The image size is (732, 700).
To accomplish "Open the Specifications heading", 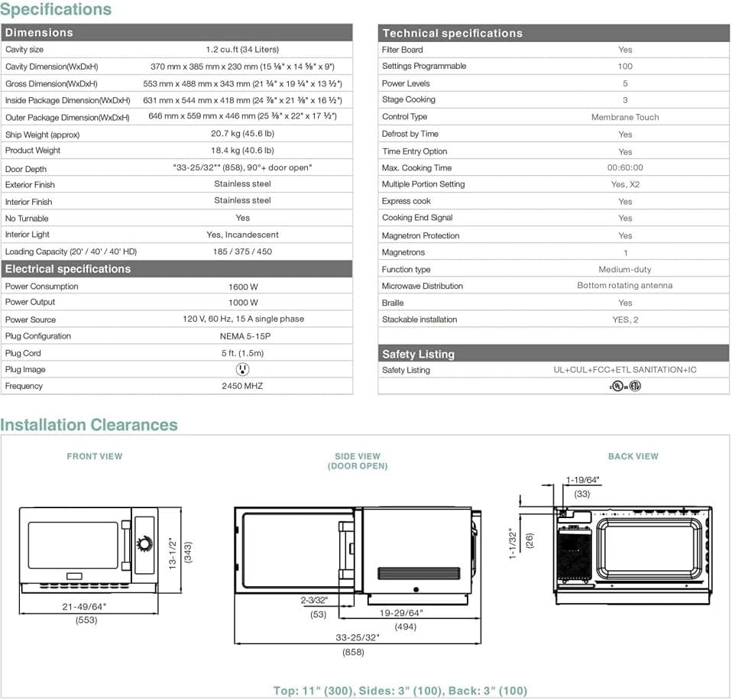I will coord(57,10).
